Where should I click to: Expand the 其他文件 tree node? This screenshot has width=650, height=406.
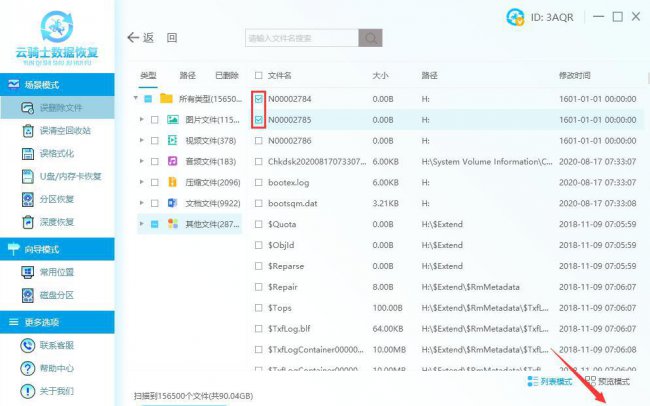click(141, 224)
